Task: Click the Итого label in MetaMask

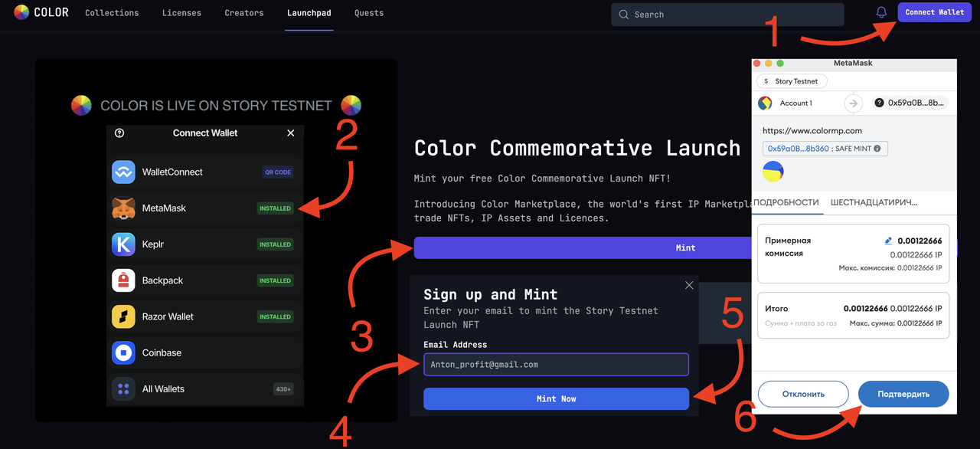Action: pos(776,309)
